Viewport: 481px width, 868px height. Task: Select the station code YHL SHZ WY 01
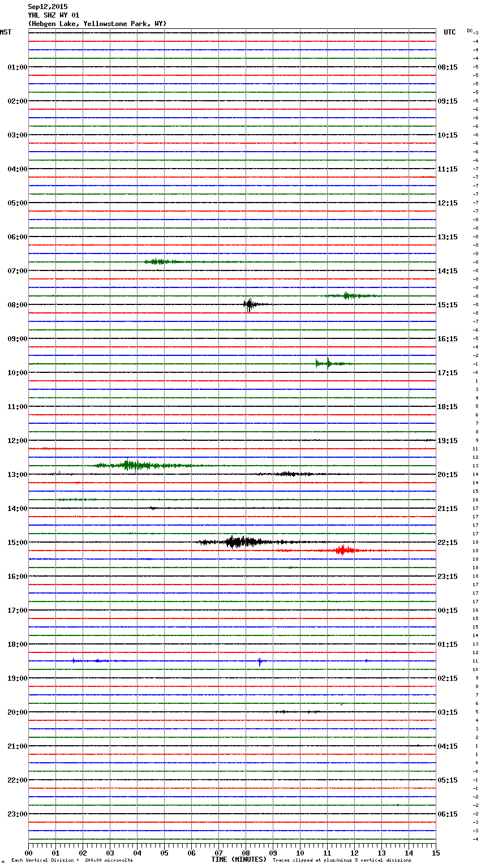click(54, 15)
